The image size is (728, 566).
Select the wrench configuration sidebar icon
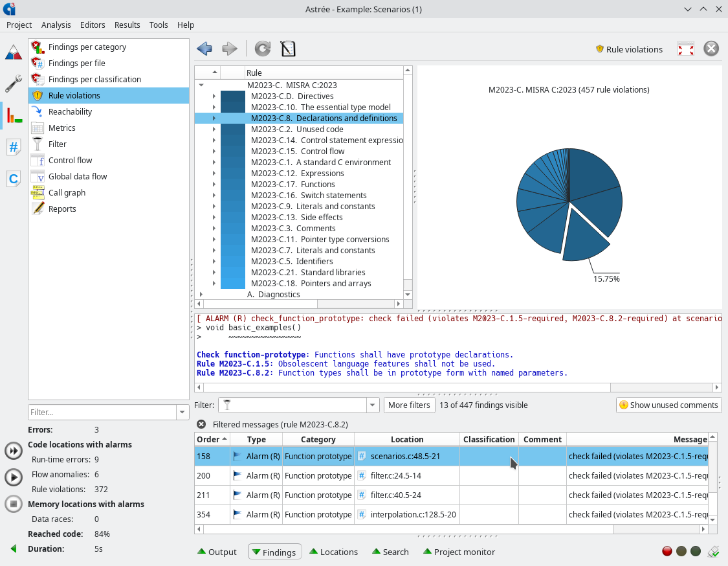tap(14, 83)
